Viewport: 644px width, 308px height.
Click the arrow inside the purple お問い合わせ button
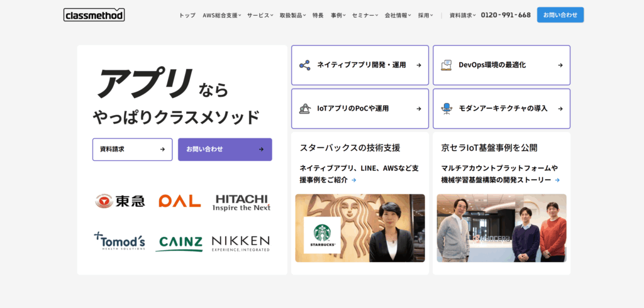click(261, 150)
